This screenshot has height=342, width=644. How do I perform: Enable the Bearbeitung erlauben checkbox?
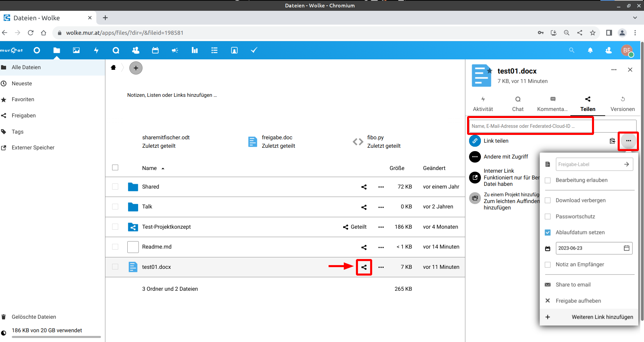click(548, 180)
